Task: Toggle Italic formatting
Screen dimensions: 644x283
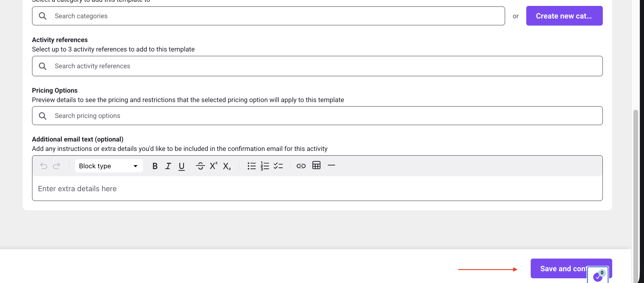Action: [x=168, y=166]
